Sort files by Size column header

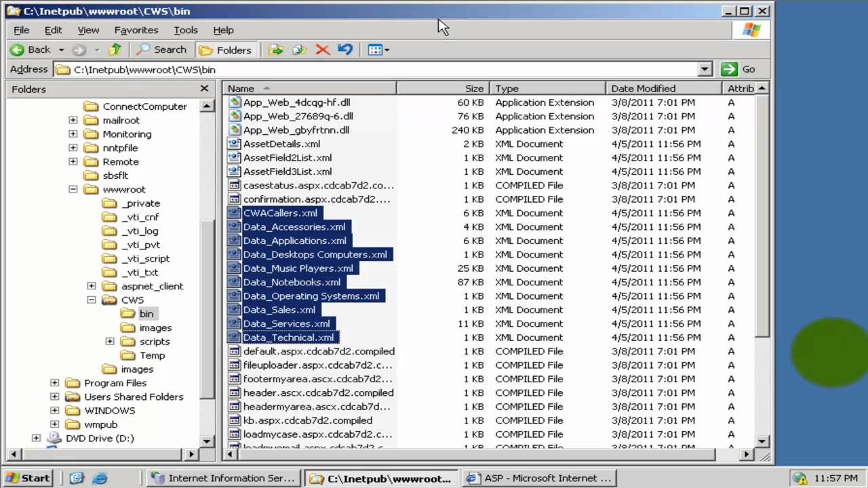pos(443,89)
